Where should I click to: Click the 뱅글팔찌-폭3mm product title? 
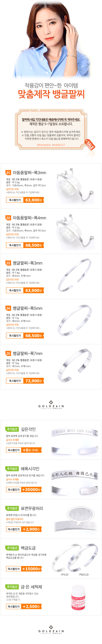[28, 263]
